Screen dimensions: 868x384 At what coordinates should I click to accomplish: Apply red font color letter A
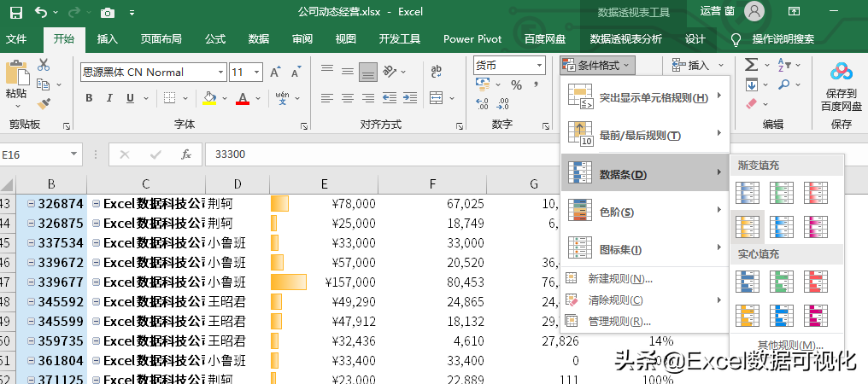pyautogui.click(x=243, y=98)
